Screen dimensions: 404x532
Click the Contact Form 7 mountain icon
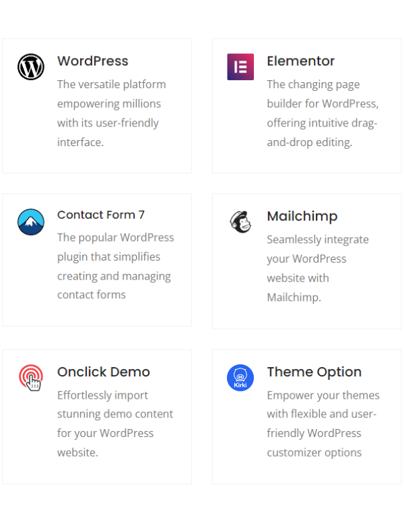pos(31,222)
